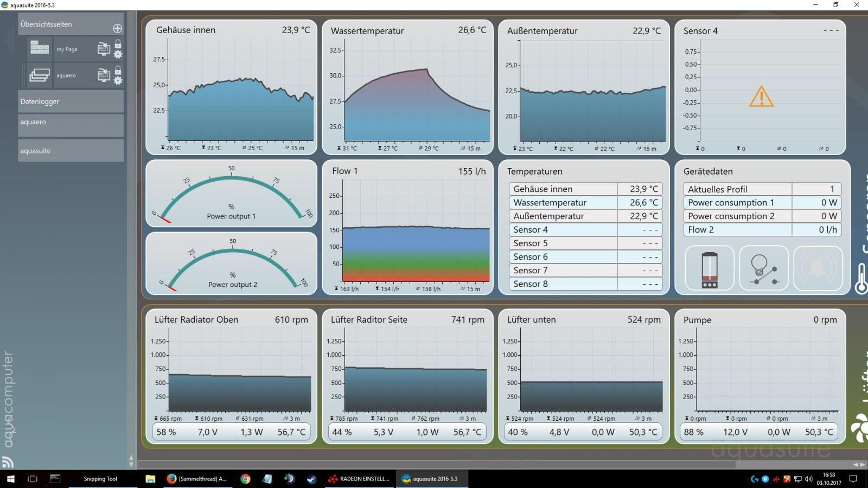Open the Gehäuse innen temperature chart

pos(232,87)
